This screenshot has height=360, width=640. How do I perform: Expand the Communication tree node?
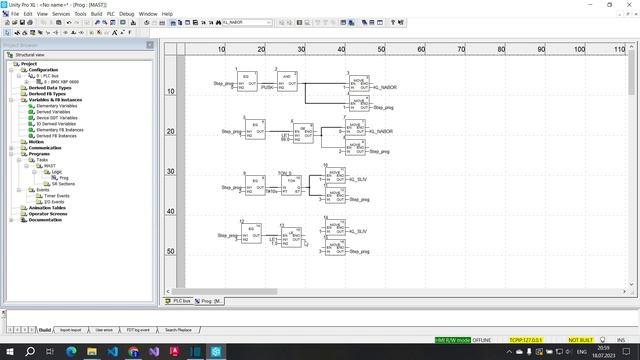(x=11, y=148)
